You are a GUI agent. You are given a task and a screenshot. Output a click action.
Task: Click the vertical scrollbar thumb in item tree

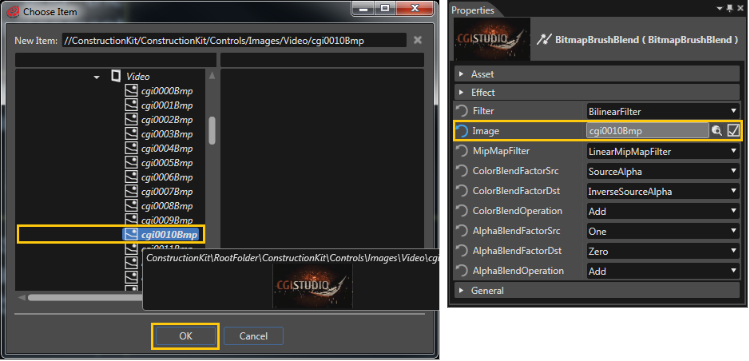pyautogui.click(x=212, y=130)
